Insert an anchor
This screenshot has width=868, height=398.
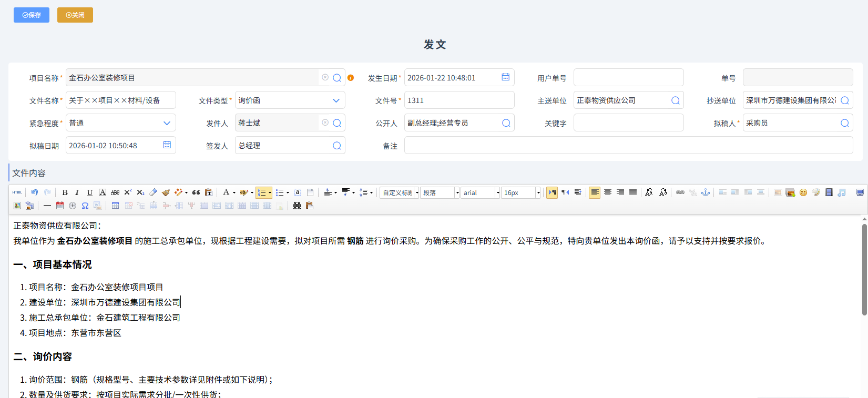coord(706,192)
